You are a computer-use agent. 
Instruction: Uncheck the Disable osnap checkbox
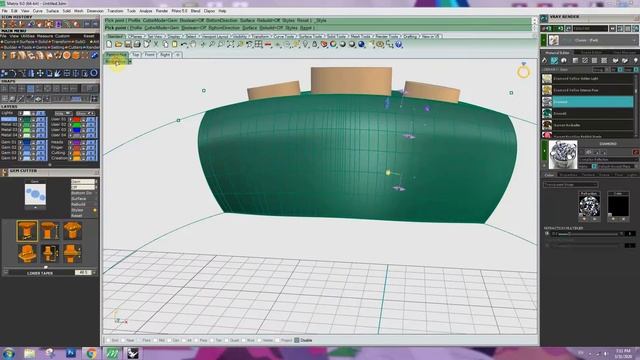297,340
